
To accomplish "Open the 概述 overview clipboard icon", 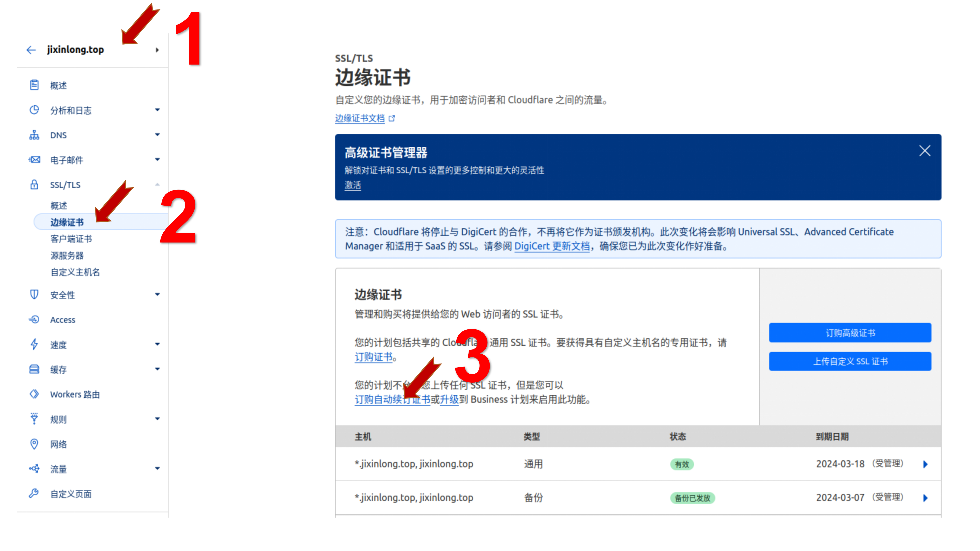I will [34, 85].
